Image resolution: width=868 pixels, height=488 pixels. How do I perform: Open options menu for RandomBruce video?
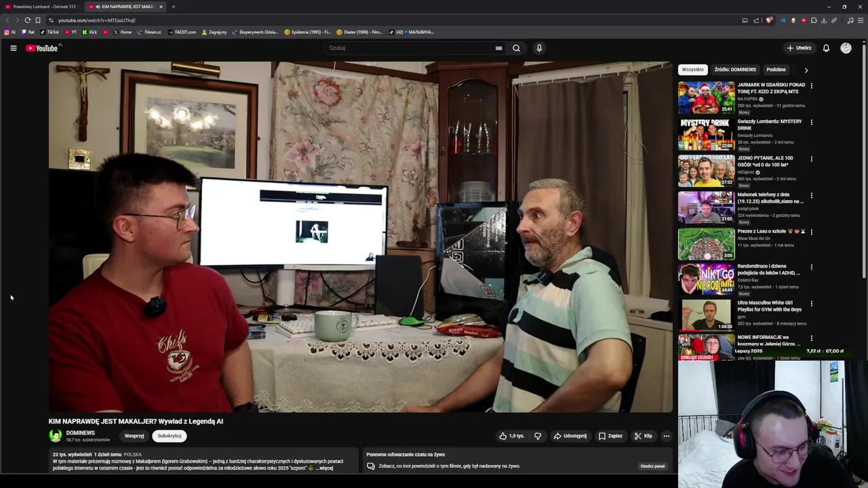click(811, 267)
